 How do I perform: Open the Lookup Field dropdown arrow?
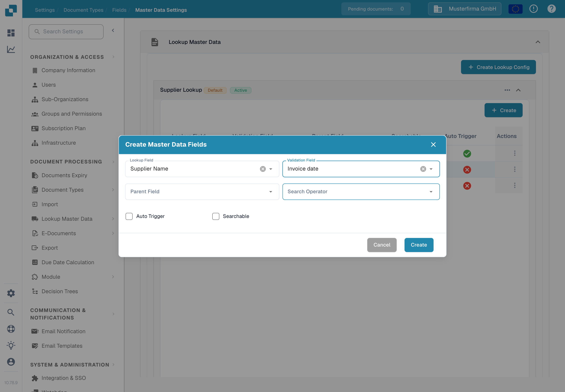(271, 169)
